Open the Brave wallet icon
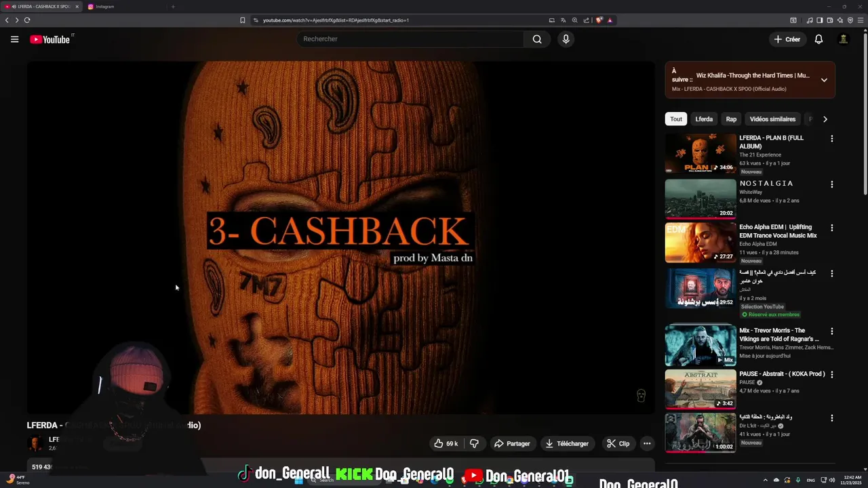868x488 pixels. [x=830, y=20]
